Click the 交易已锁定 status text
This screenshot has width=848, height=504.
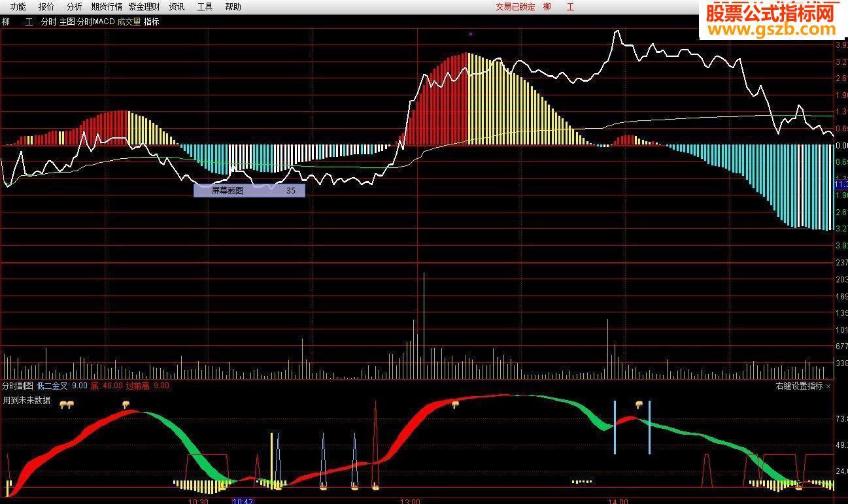point(515,7)
